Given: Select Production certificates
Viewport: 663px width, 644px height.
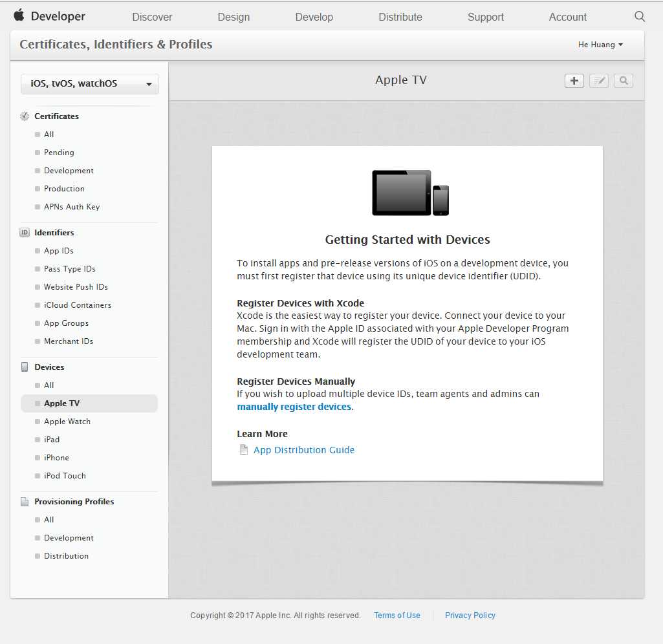Looking at the screenshot, I should [64, 189].
